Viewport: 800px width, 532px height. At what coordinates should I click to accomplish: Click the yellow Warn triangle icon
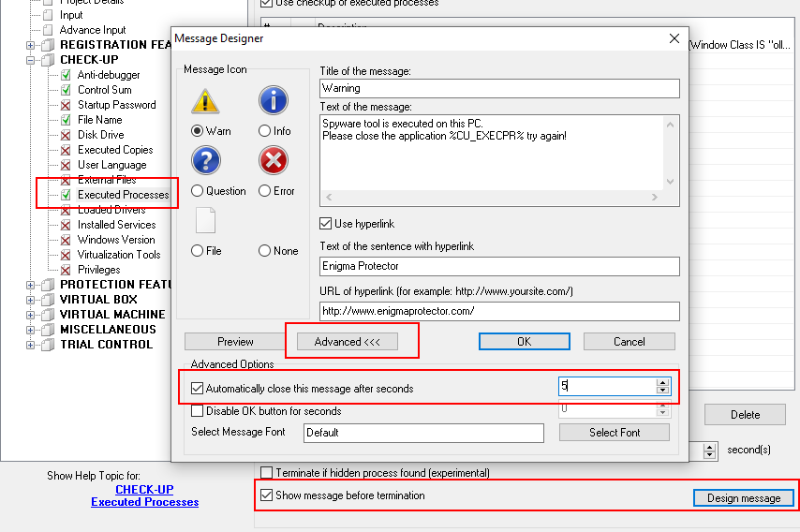(205, 100)
